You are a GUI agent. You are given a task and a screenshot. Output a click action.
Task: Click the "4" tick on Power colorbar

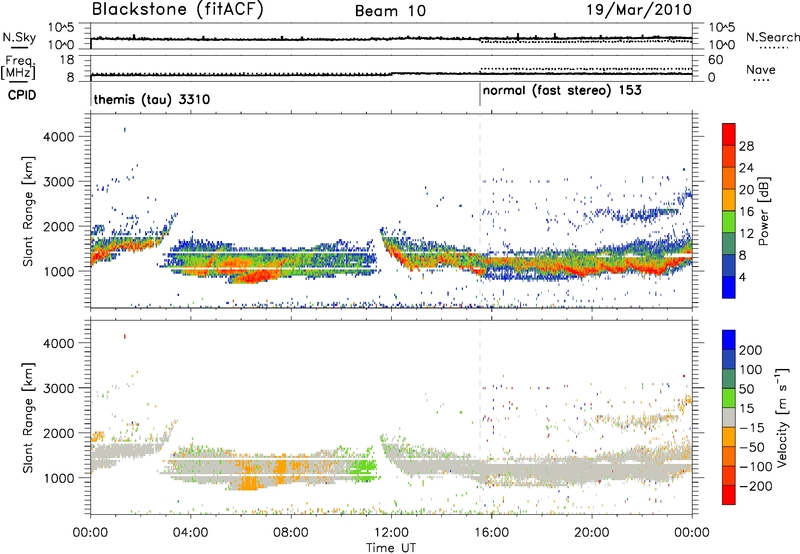pos(742,278)
